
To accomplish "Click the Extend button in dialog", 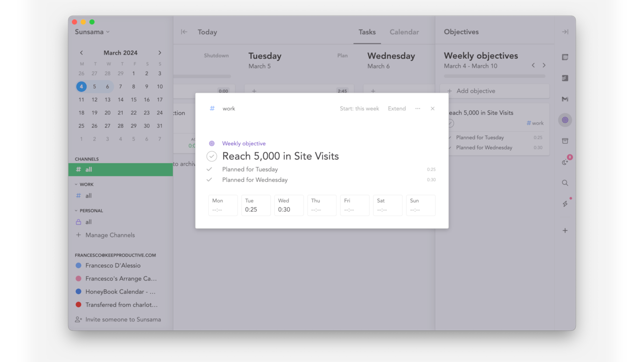I will 397,108.
